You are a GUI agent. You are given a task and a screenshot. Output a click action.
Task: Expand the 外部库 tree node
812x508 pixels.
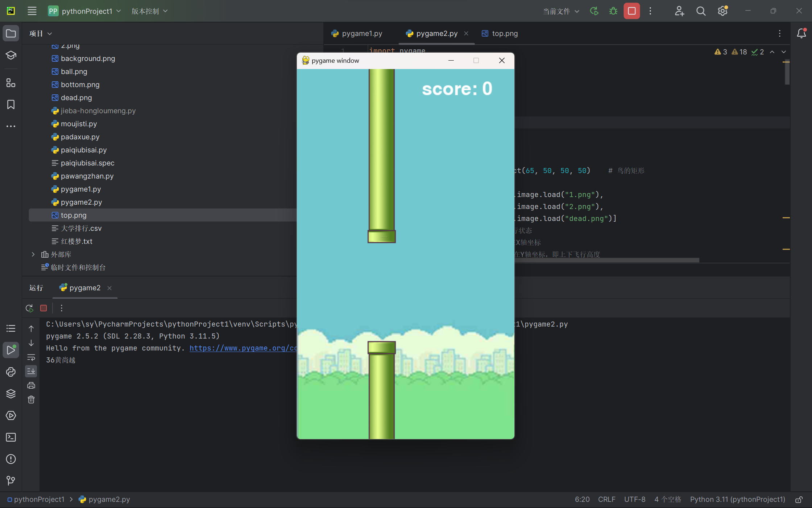coord(33,254)
